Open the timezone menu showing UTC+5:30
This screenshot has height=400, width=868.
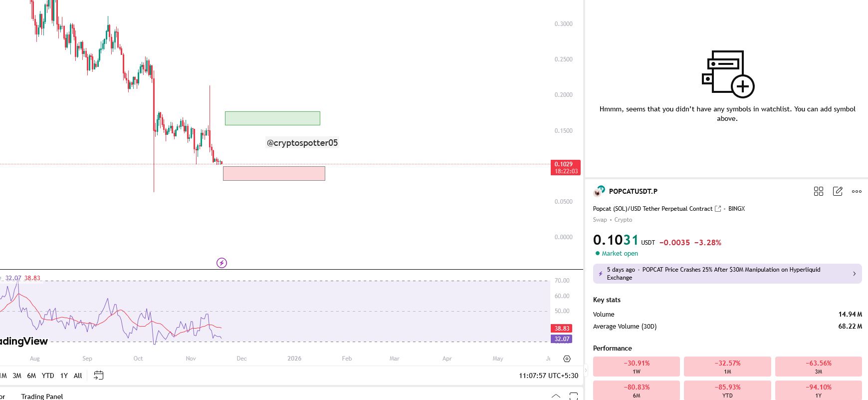[x=549, y=376]
